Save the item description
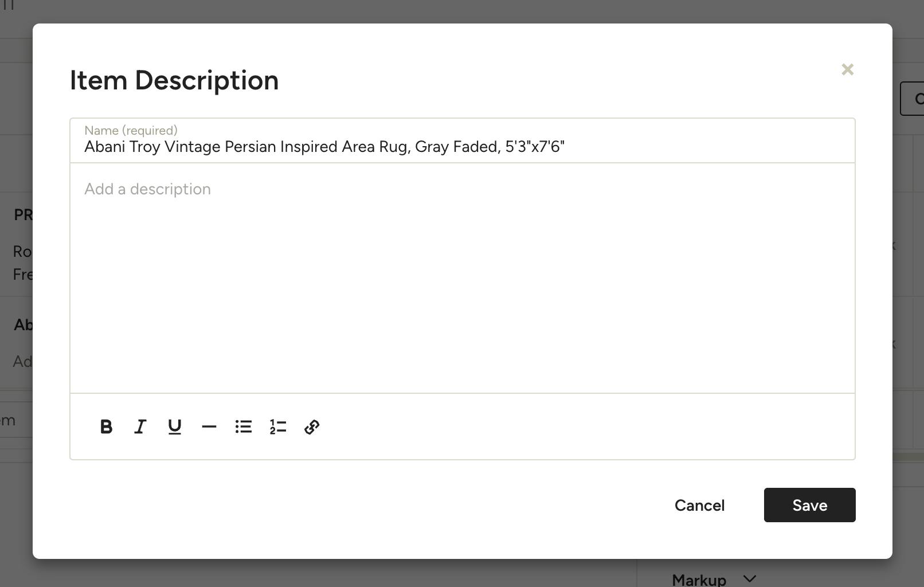 809,505
